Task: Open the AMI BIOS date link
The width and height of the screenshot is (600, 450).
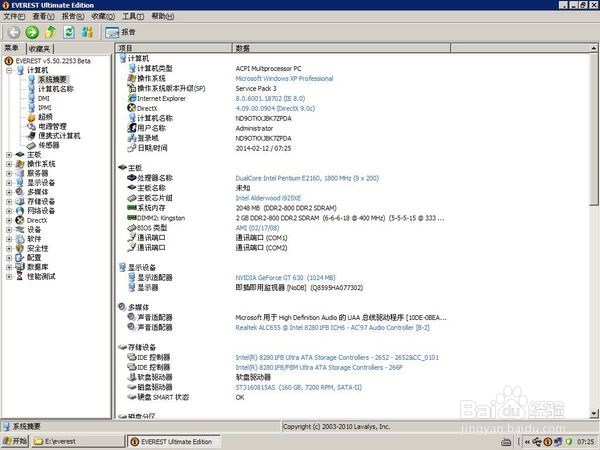Action: 258,228
